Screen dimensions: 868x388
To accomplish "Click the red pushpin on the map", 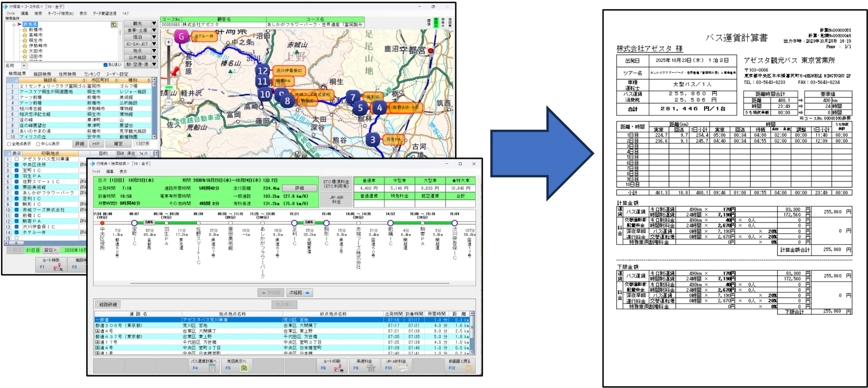I will click(x=175, y=72).
